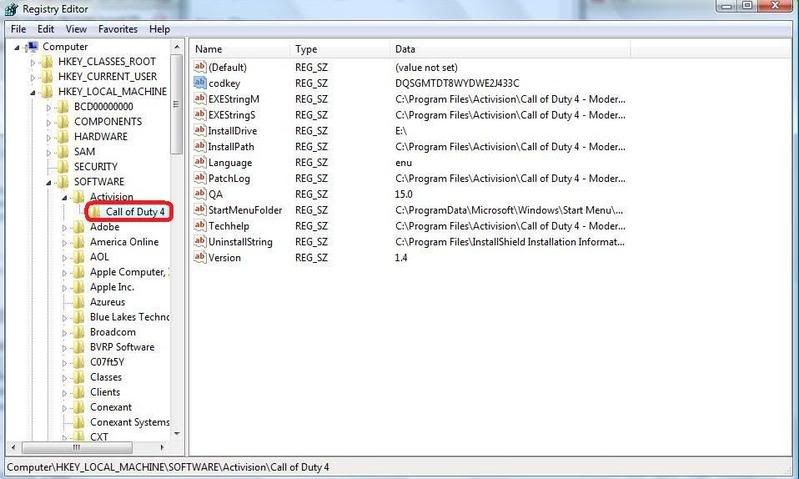799x479 pixels.
Task: Click the QA data value 15.0
Action: point(404,194)
